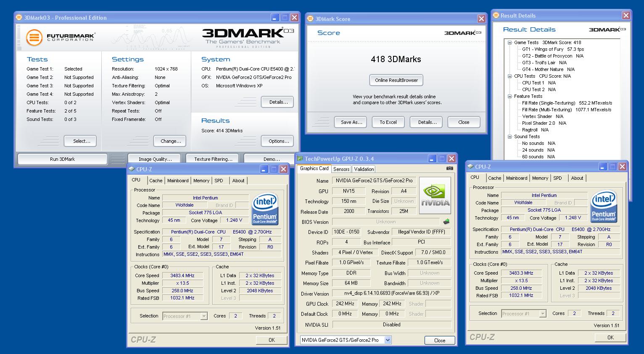Click the 3DMark Score title bar icon
The width and height of the screenshot is (644, 354).
[310, 19]
